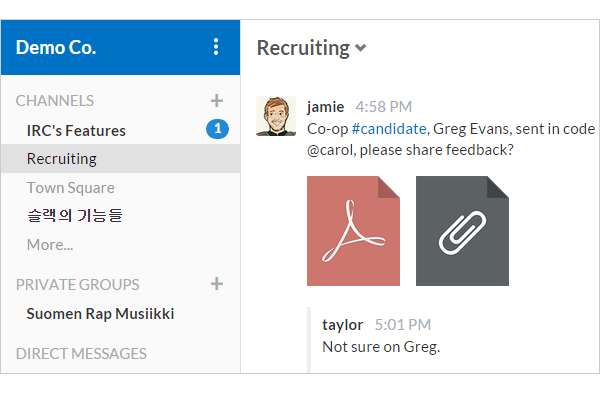Open Suomen Rap Musiikki private group
The image size is (600, 393).
(100, 314)
